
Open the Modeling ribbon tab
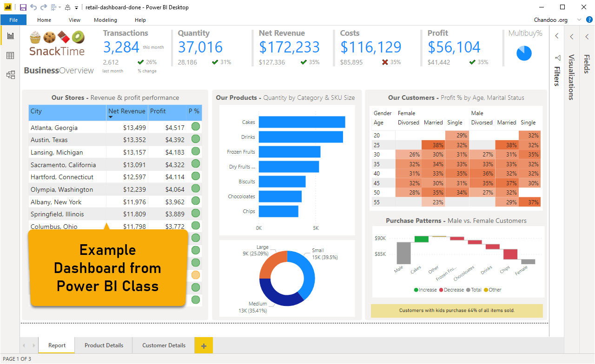[x=106, y=20]
